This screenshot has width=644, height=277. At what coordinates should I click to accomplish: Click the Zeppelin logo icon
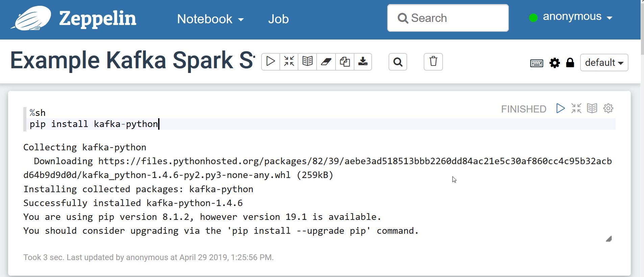31,18
